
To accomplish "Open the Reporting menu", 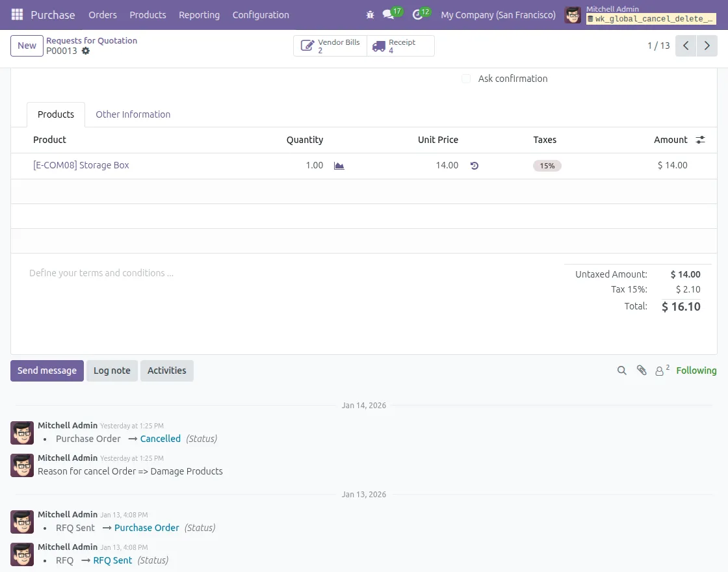I will click(x=199, y=14).
